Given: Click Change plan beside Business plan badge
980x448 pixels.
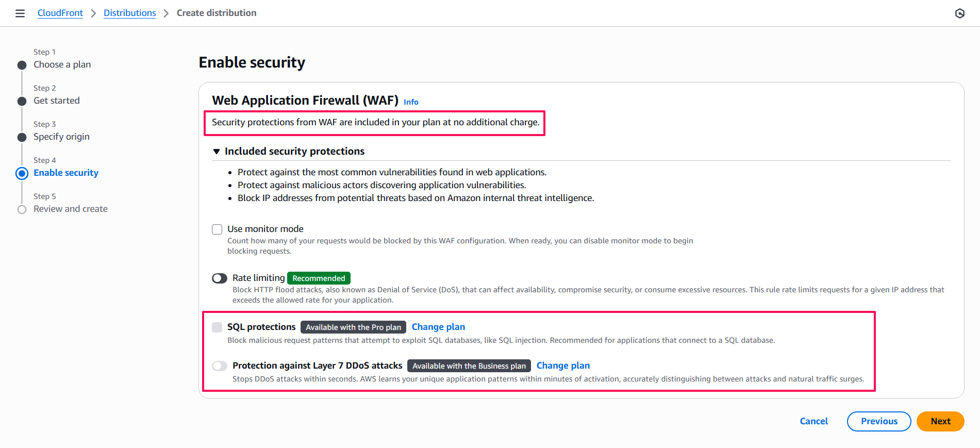Looking at the screenshot, I should (563, 366).
